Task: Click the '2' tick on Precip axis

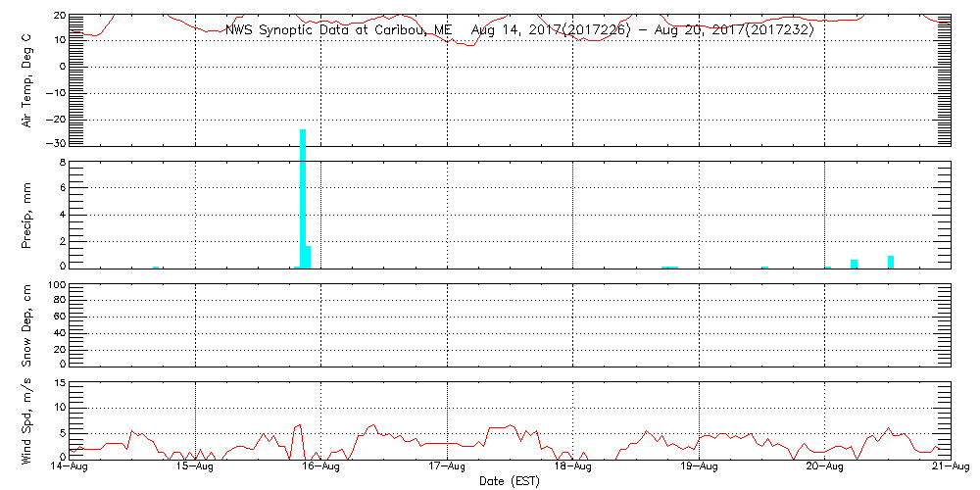Action: tap(62, 241)
